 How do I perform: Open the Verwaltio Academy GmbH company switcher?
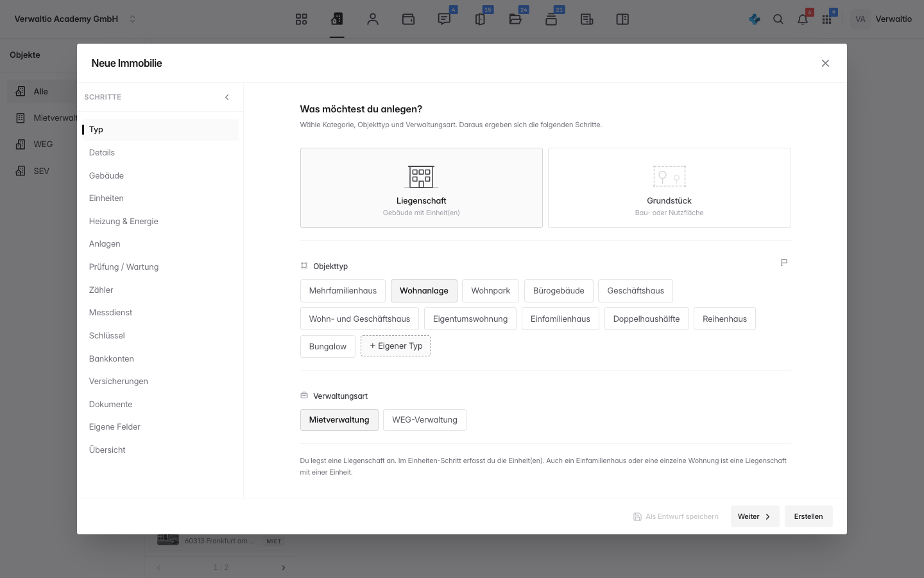point(75,19)
